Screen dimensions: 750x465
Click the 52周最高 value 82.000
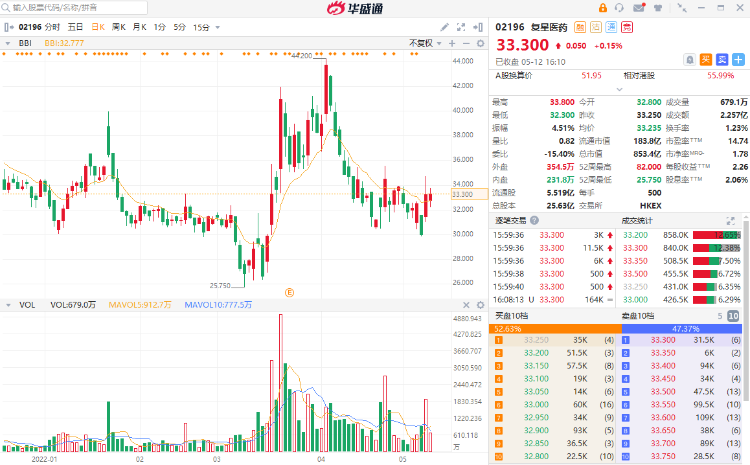pos(649,167)
